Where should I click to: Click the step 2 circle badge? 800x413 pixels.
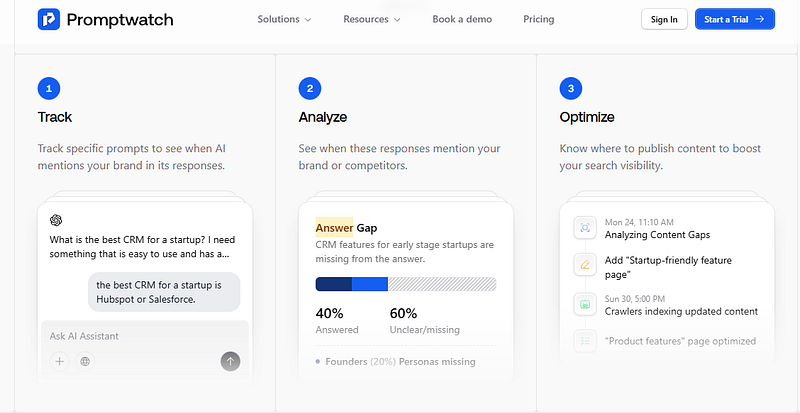[310, 89]
